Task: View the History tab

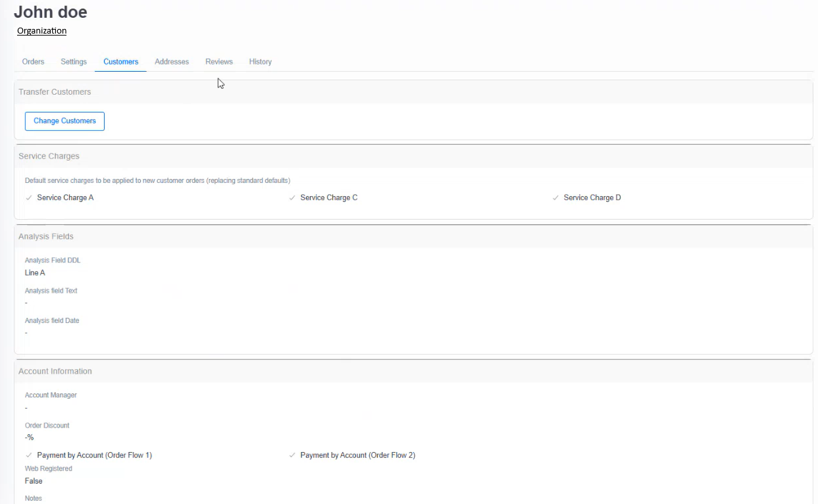Action: (260, 61)
